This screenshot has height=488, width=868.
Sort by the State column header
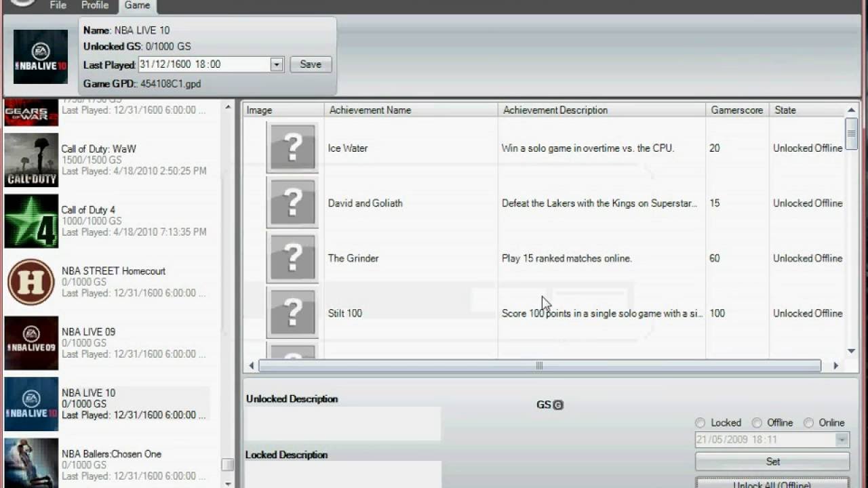click(x=807, y=110)
